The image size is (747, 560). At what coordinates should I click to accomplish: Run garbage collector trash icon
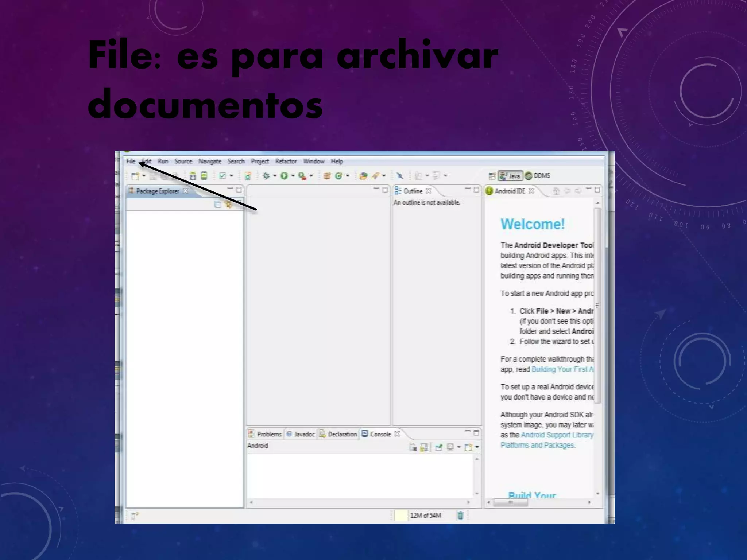pos(461,515)
